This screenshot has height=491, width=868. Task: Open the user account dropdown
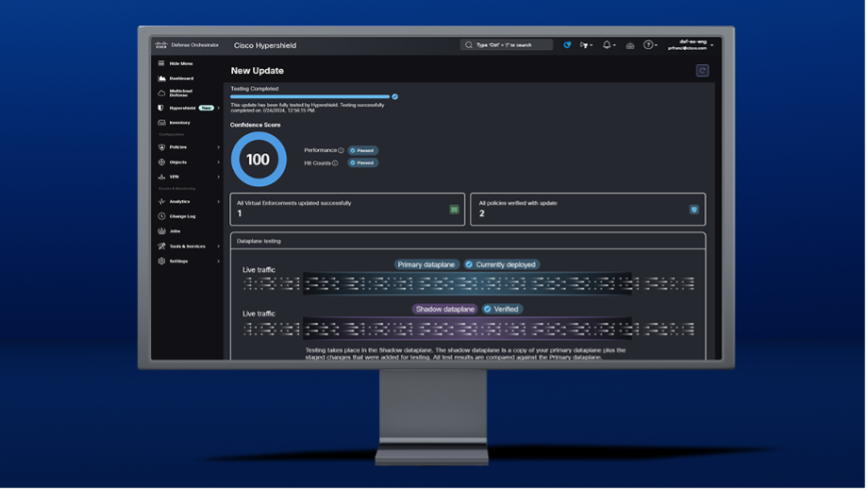click(691, 45)
